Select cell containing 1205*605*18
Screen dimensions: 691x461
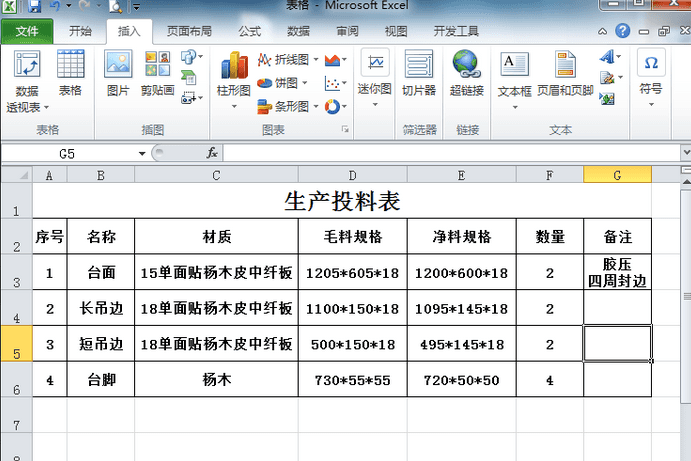tap(353, 272)
